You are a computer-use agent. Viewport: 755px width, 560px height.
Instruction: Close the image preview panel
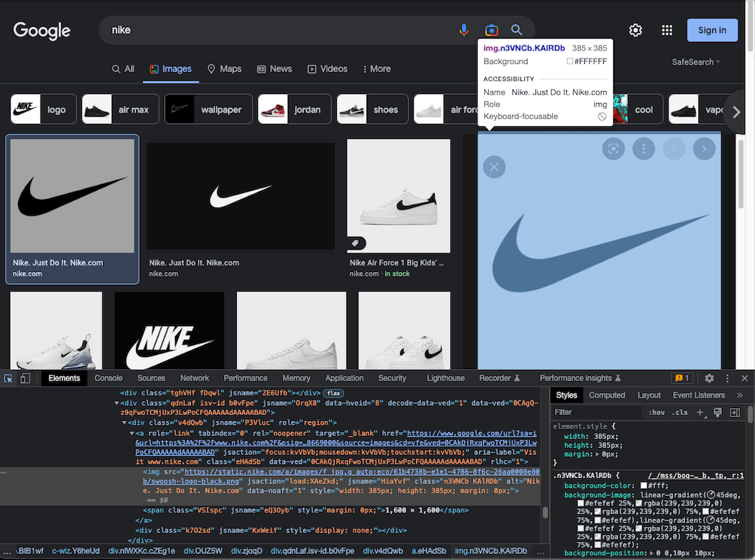coord(494,167)
